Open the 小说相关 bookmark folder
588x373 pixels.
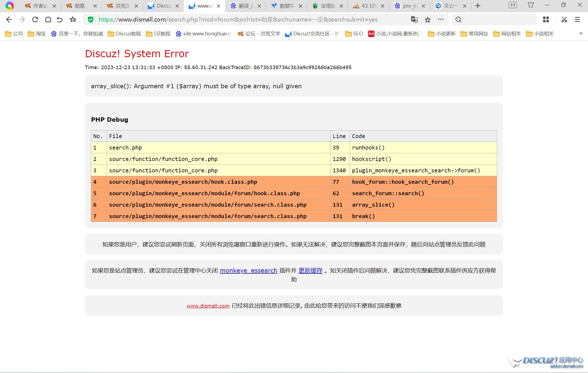point(540,34)
